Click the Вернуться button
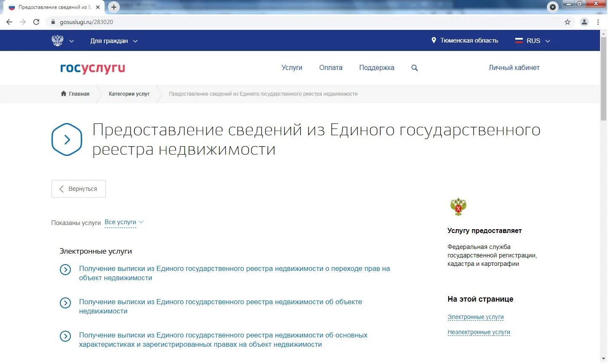 (78, 189)
